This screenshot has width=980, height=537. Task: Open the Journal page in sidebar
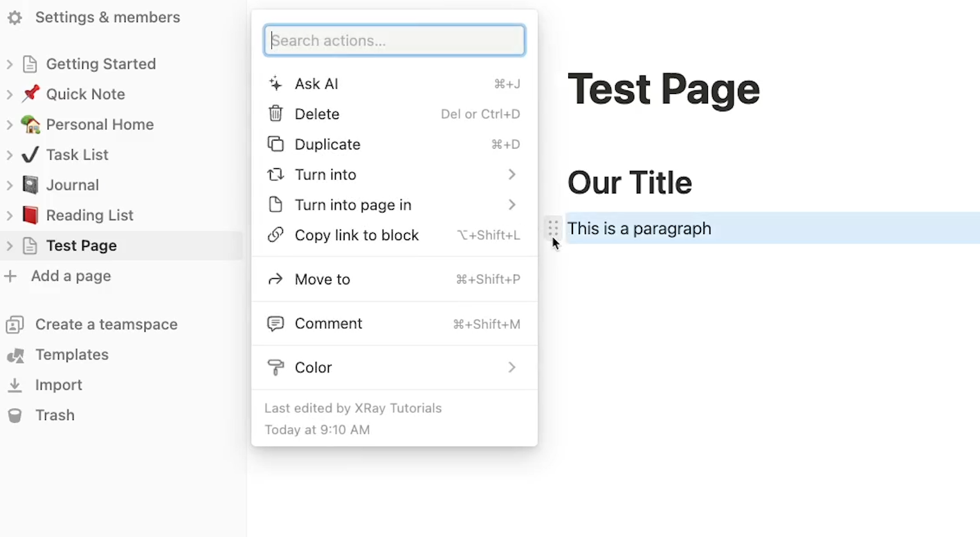pos(73,185)
